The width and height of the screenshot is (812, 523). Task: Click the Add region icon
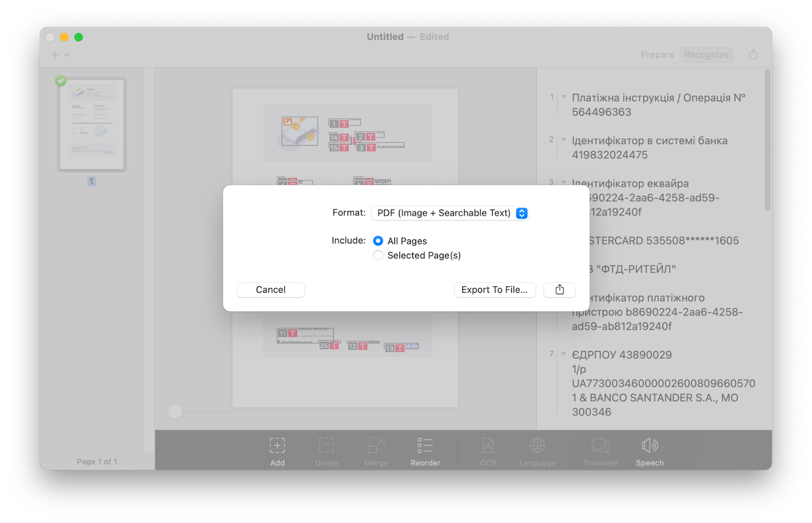point(277,446)
